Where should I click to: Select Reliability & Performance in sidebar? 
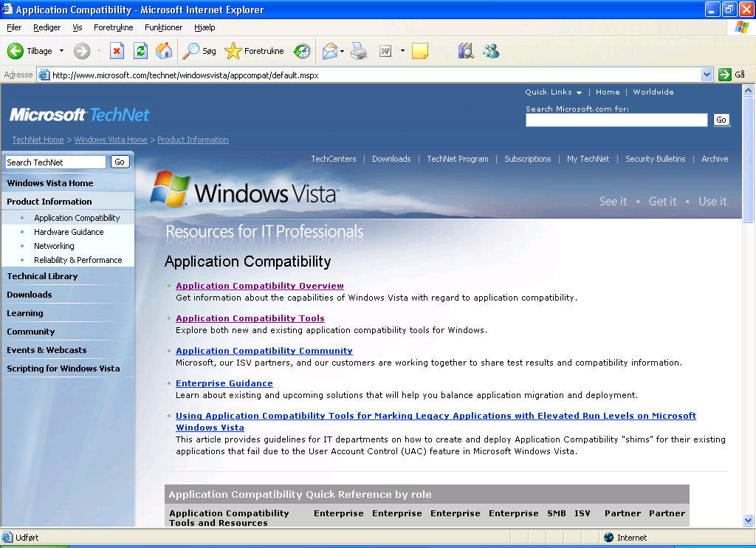coord(78,260)
